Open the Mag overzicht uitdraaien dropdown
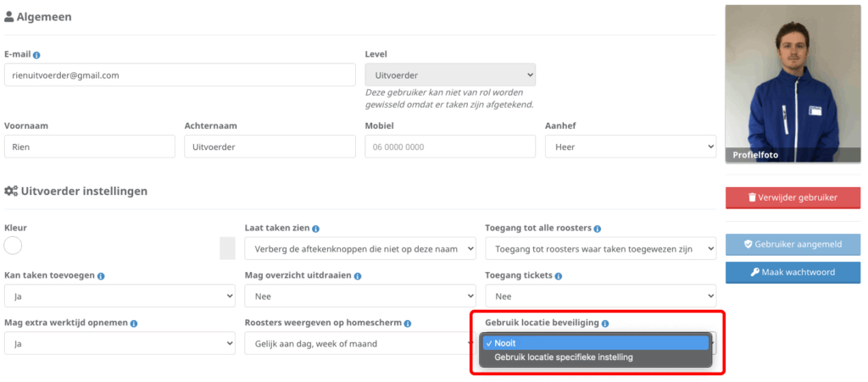Image resolution: width=868 pixels, height=382 pixels. point(359,296)
